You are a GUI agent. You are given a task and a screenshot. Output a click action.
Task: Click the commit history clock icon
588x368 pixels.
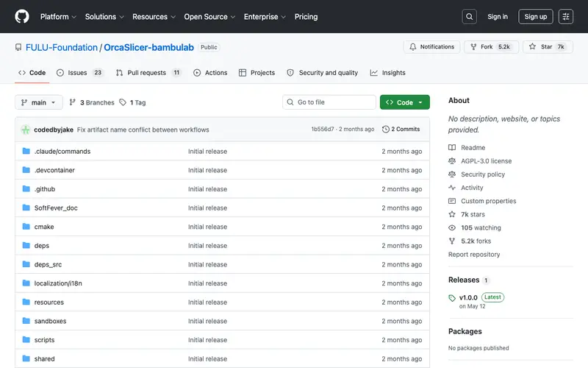[x=385, y=130]
